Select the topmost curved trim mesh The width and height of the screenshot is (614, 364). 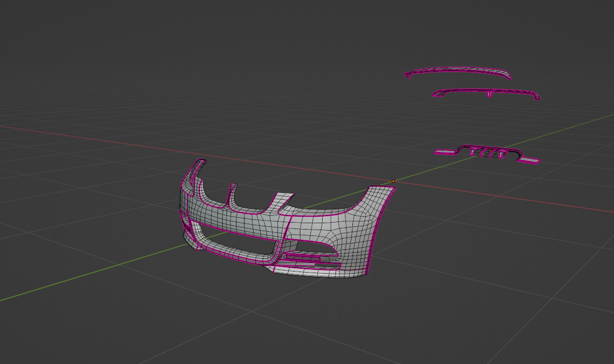point(468,71)
